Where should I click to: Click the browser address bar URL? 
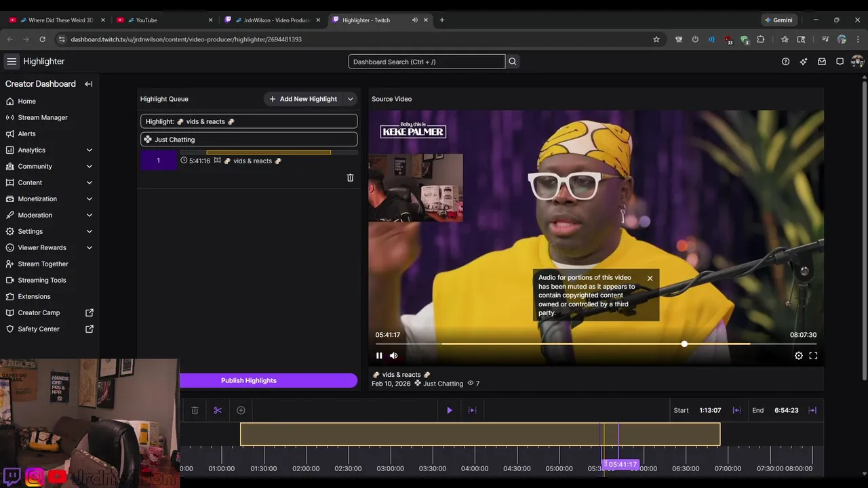(x=186, y=39)
